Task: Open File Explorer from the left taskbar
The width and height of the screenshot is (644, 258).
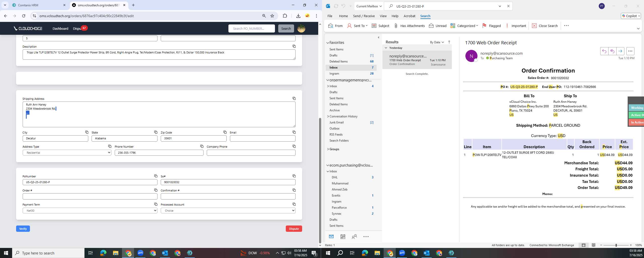Action: 115,253
